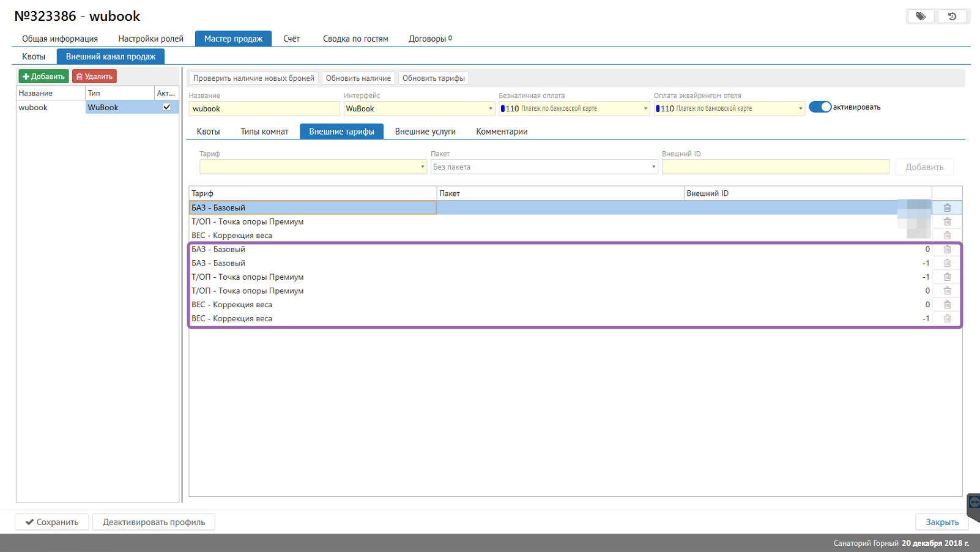Viewport: 980px width, 552px height.
Task: Click trash icon for БАЗ row with ID 0
Action: 947,250
